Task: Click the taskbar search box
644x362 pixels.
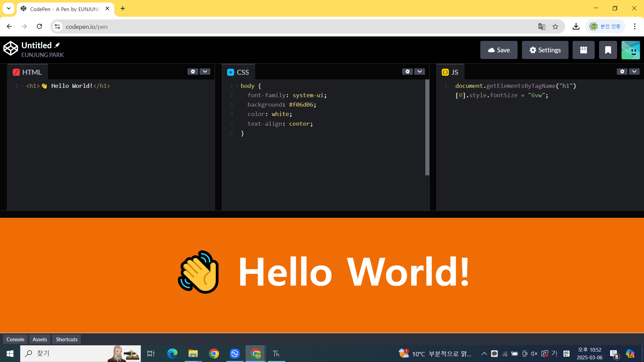Action: (x=80, y=354)
